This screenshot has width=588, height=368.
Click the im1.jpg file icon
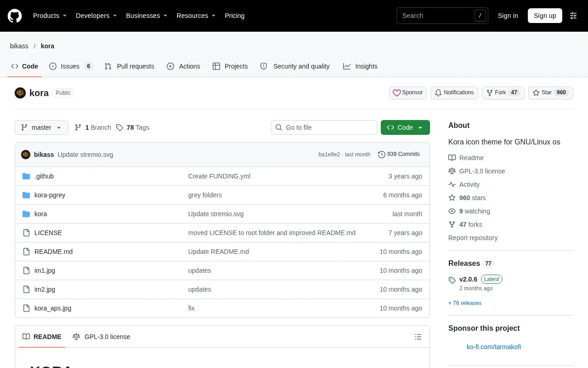point(26,270)
